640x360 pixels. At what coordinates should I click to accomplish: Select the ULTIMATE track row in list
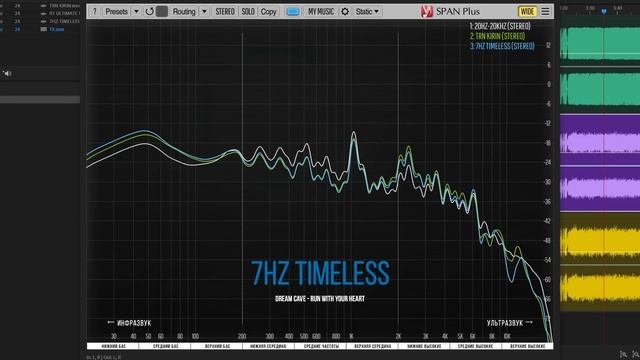[x=40, y=13]
